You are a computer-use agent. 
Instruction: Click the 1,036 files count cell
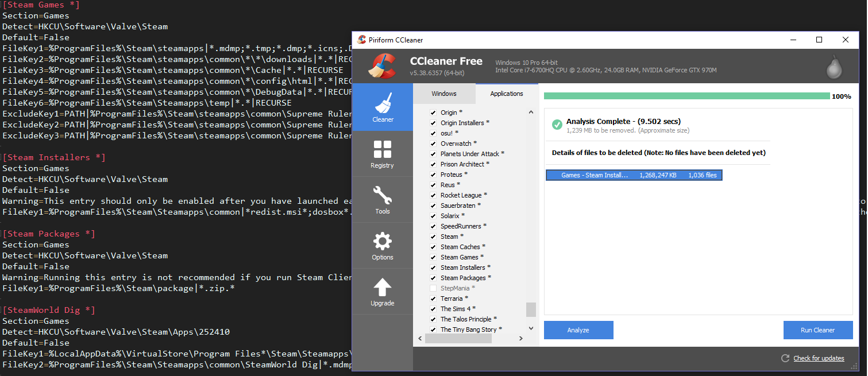[x=703, y=175]
